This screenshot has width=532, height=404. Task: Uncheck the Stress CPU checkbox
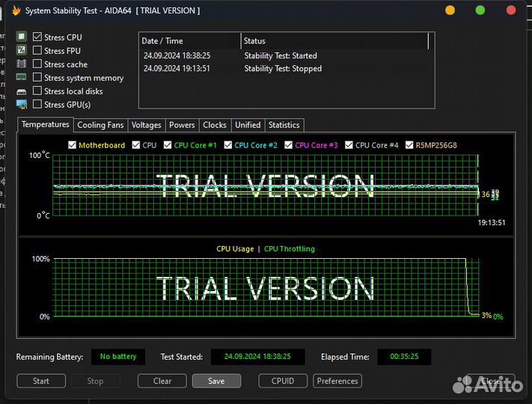[37, 37]
